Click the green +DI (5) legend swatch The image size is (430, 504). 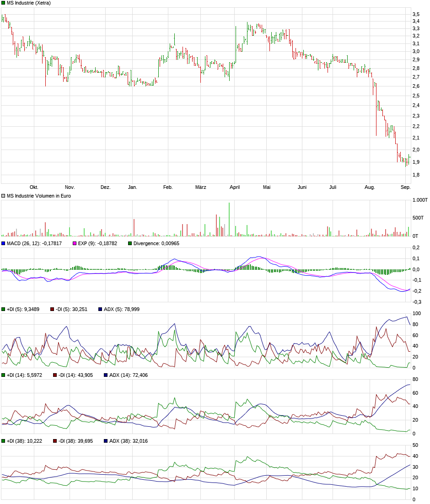coord(4,309)
